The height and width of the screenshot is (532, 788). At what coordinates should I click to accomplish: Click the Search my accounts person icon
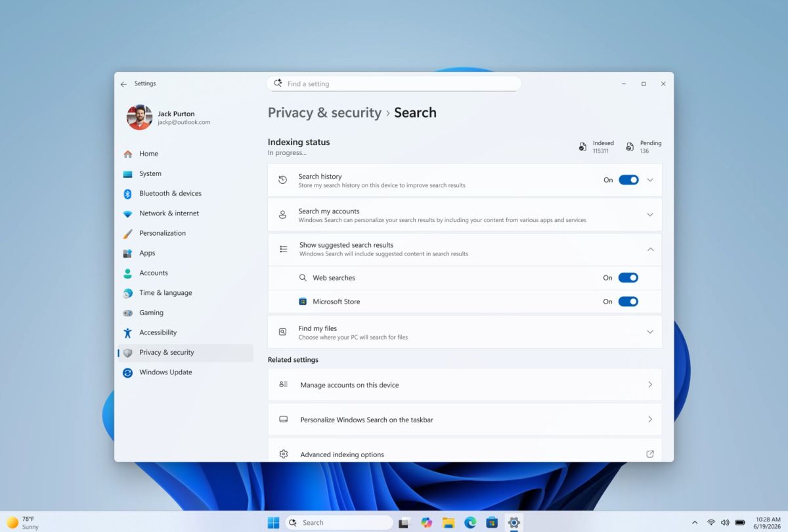[283, 215]
